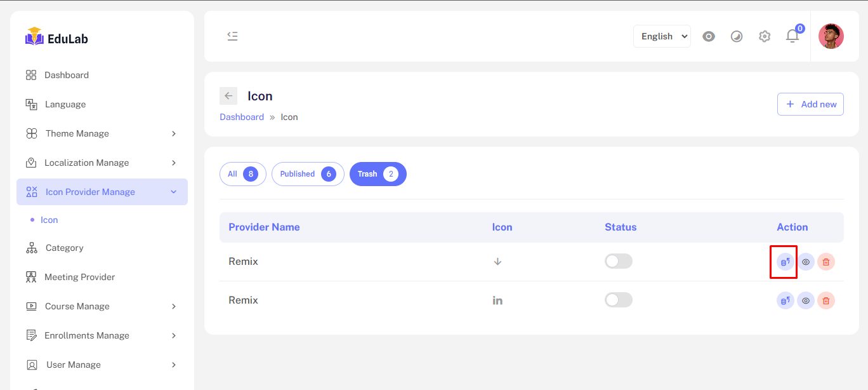The width and height of the screenshot is (868, 390).
Task: Delete the LinkedIn Remix icon row
Action: point(825,301)
